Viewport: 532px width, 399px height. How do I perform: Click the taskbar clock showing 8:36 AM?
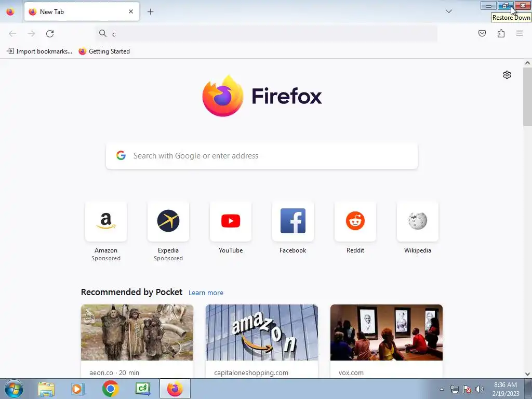click(506, 389)
